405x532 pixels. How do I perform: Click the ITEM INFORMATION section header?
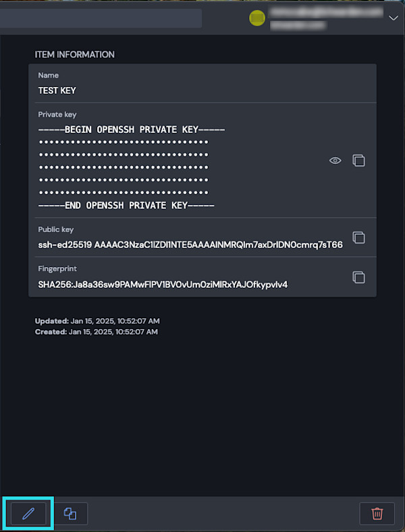pos(75,55)
